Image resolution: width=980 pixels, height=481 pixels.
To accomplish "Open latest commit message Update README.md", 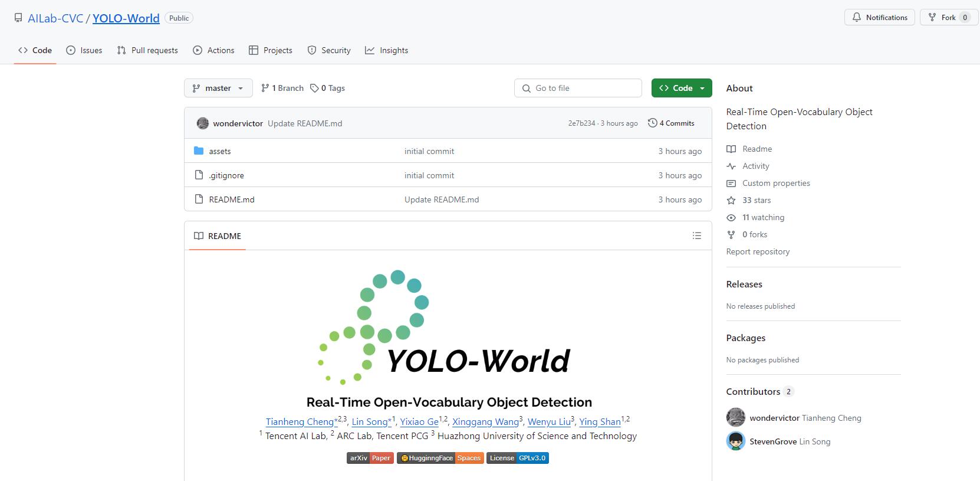I will (305, 123).
